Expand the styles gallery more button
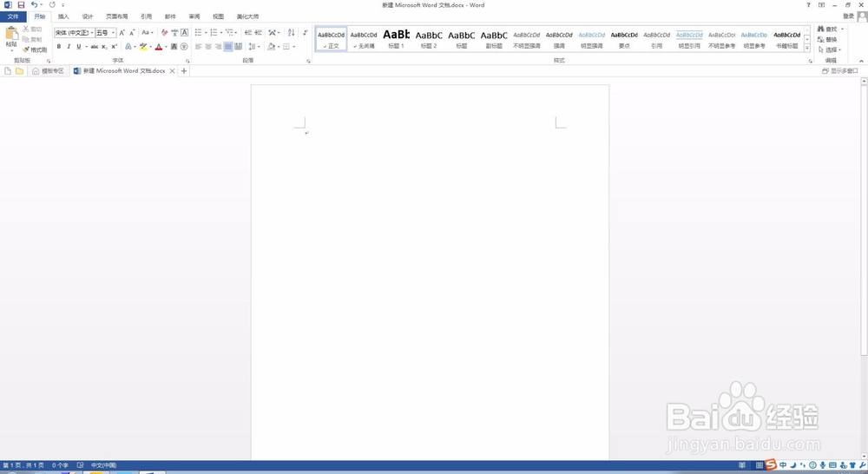Image resolution: width=868 pixels, height=474 pixels. point(807,49)
